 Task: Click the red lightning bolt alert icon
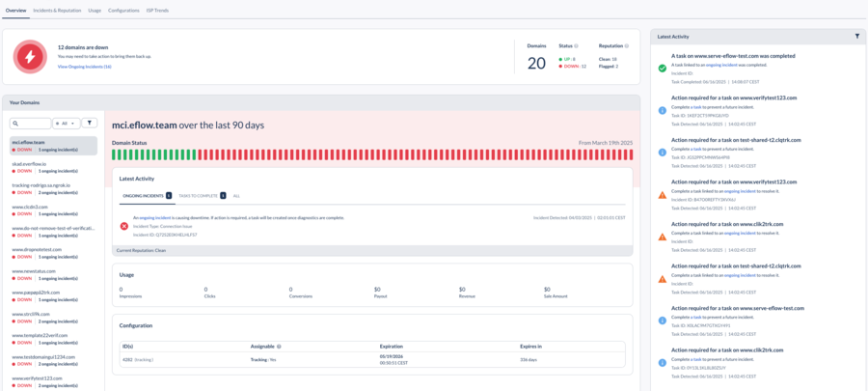(x=29, y=57)
